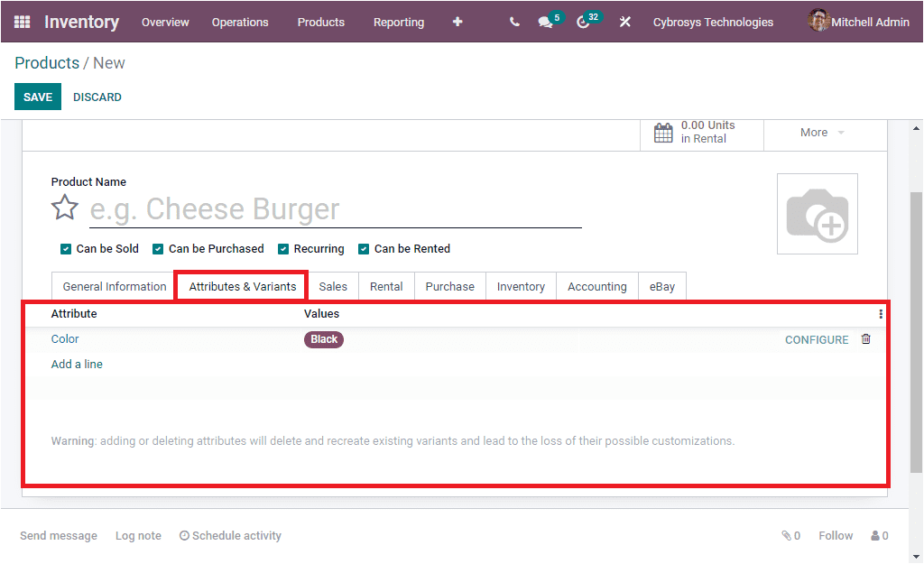Disable the Recurring option
This screenshot has height=564, width=924.
pyautogui.click(x=282, y=248)
